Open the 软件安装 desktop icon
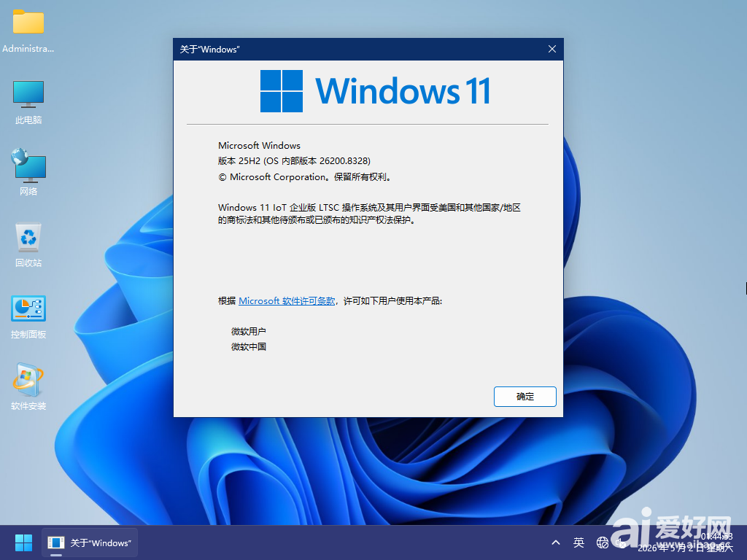Image resolution: width=747 pixels, height=560 pixels. pos(28,387)
